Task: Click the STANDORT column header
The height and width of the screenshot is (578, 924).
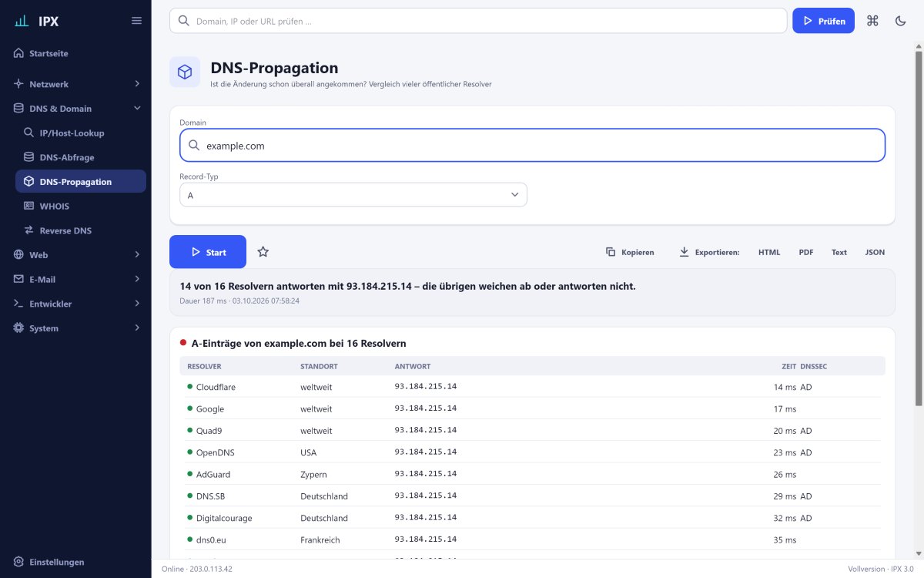Action: [319, 366]
